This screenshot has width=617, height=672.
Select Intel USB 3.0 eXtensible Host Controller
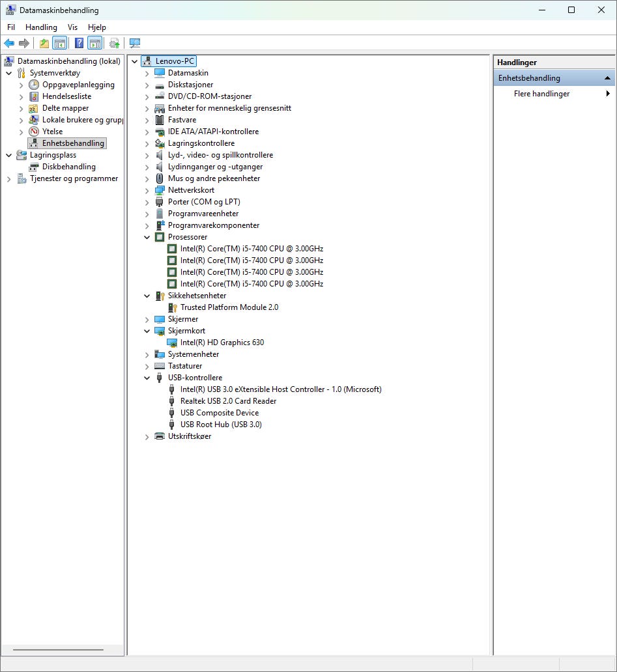click(x=281, y=389)
